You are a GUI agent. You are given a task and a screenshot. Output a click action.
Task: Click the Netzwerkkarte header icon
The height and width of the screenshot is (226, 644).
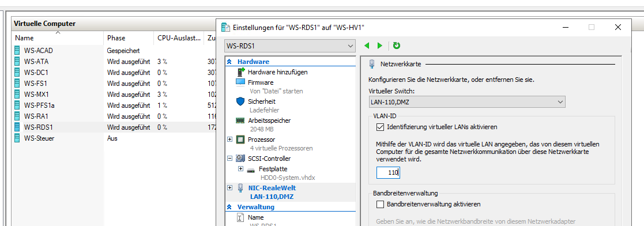372,64
